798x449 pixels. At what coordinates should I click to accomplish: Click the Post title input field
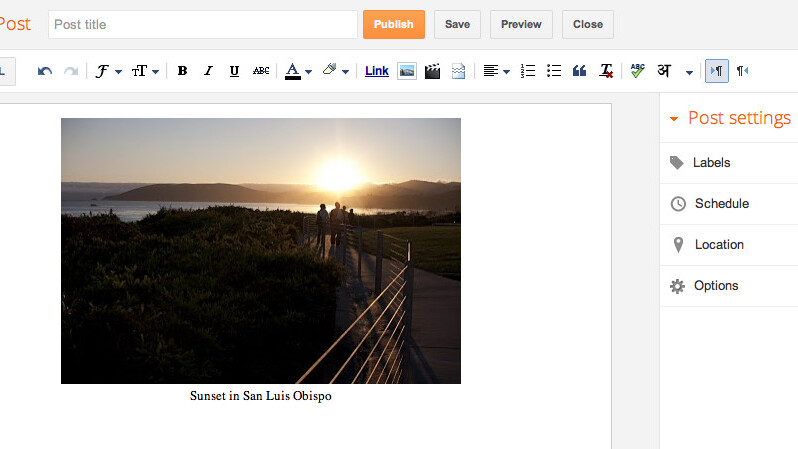click(202, 24)
